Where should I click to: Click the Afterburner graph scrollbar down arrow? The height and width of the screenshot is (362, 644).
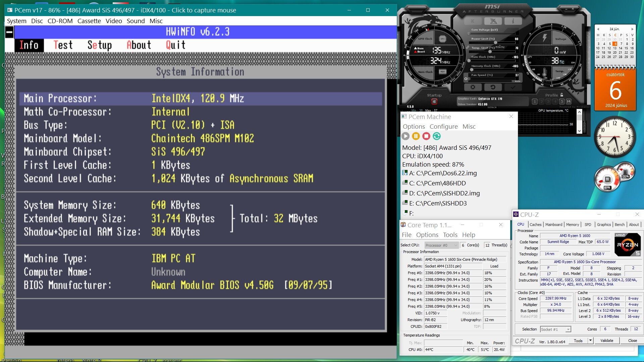(x=579, y=131)
